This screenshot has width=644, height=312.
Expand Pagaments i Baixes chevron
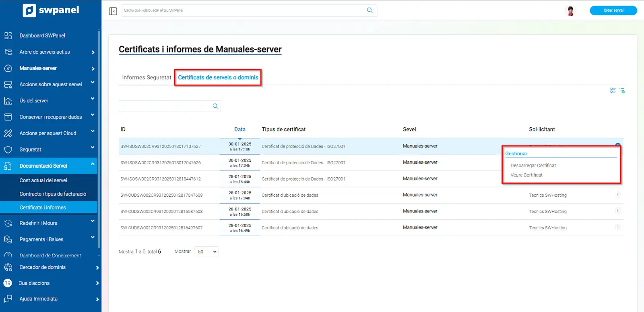click(x=93, y=237)
